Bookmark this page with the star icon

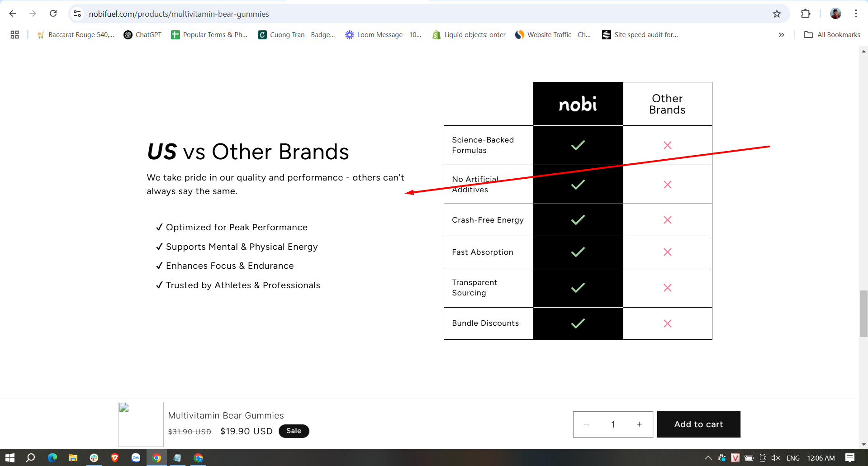[x=777, y=14]
